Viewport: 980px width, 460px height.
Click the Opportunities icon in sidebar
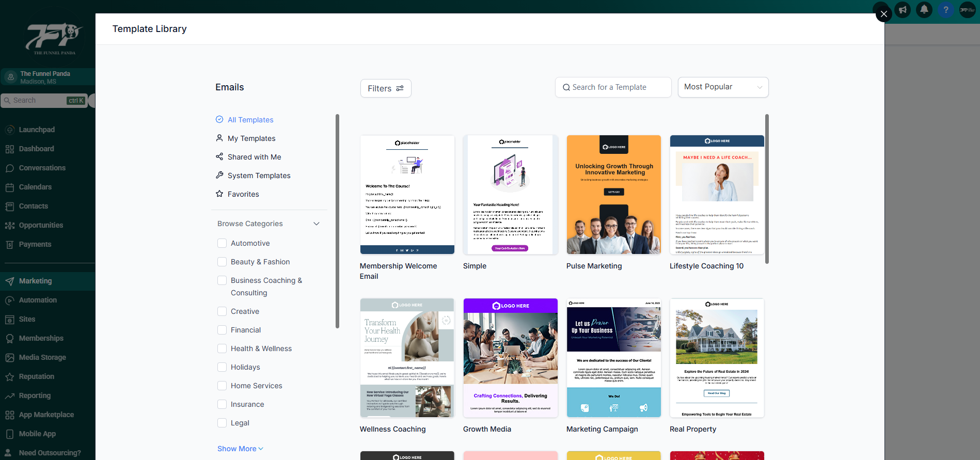10,225
